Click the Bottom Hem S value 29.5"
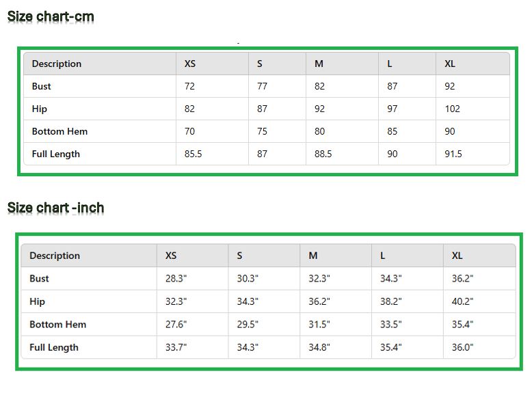The image size is (532, 395). tap(248, 325)
